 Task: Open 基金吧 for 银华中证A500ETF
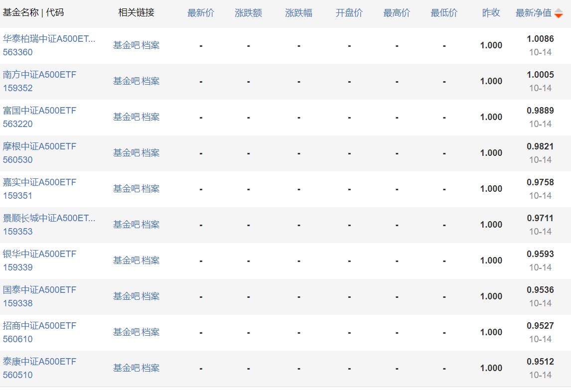click(x=127, y=260)
